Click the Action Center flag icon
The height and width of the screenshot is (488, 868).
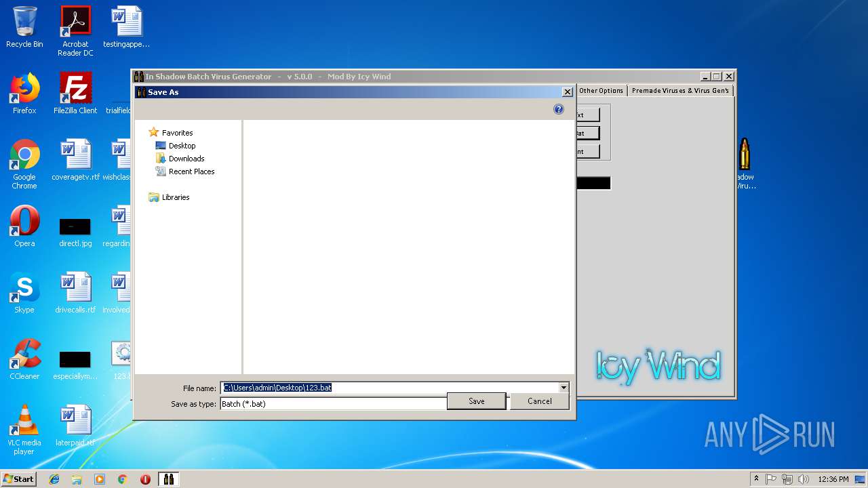coord(771,479)
